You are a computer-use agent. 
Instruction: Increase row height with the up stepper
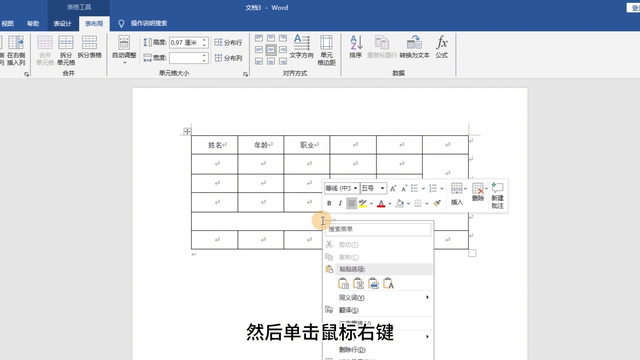(x=204, y=40)
